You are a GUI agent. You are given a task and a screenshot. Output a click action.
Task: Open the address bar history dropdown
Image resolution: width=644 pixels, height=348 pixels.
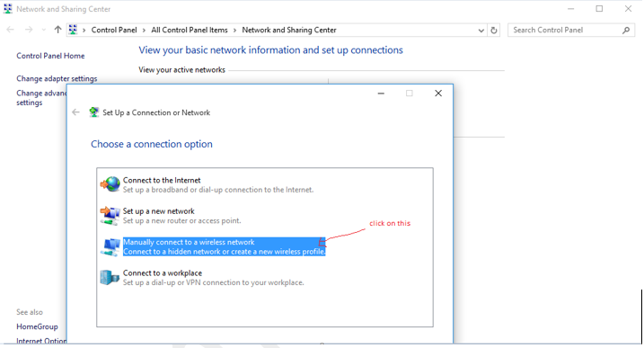[481, 31]
